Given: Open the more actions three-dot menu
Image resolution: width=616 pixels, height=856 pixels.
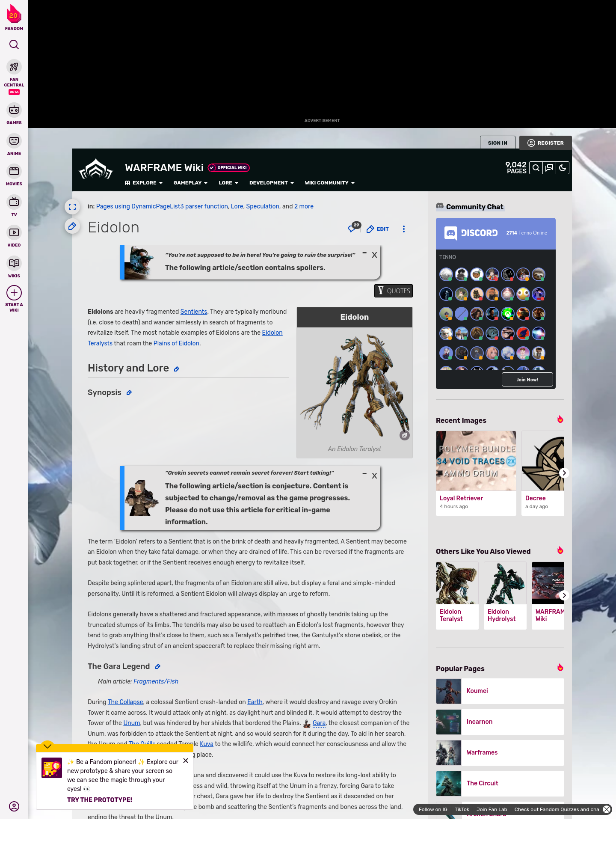Looking at the screenshot, I should click(403, 229).
